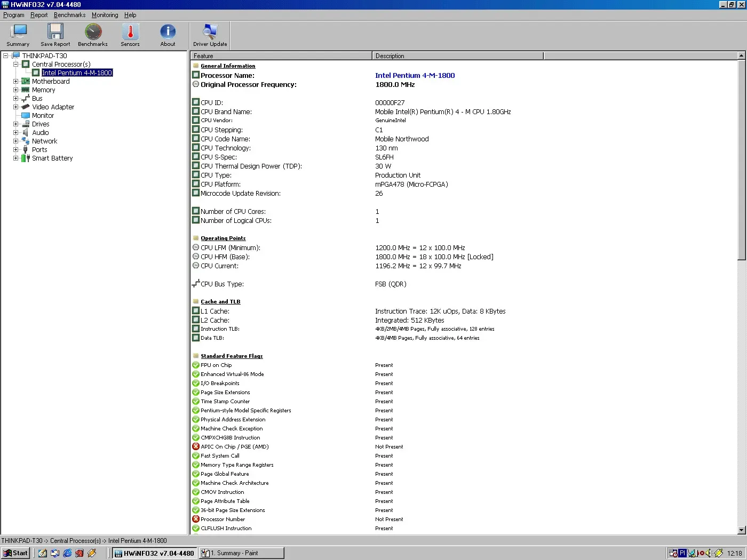Click the red X icon for Processor Number

(x=196, y=519)
